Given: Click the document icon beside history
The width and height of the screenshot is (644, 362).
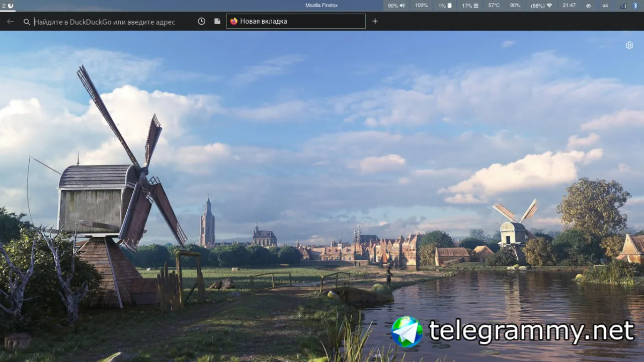Looking at the screenshot, I should (217, 21).
